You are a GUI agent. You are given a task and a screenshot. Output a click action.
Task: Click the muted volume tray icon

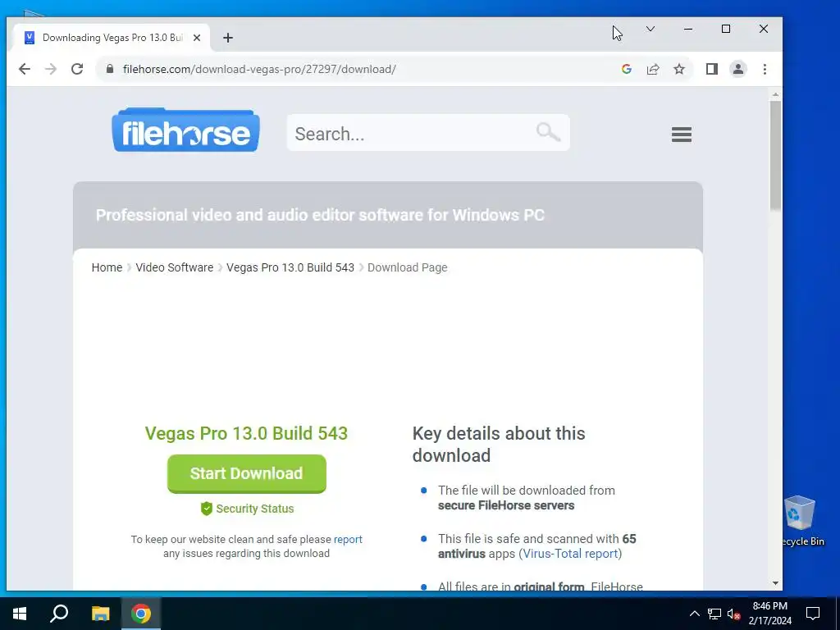[x=733, y=614]
